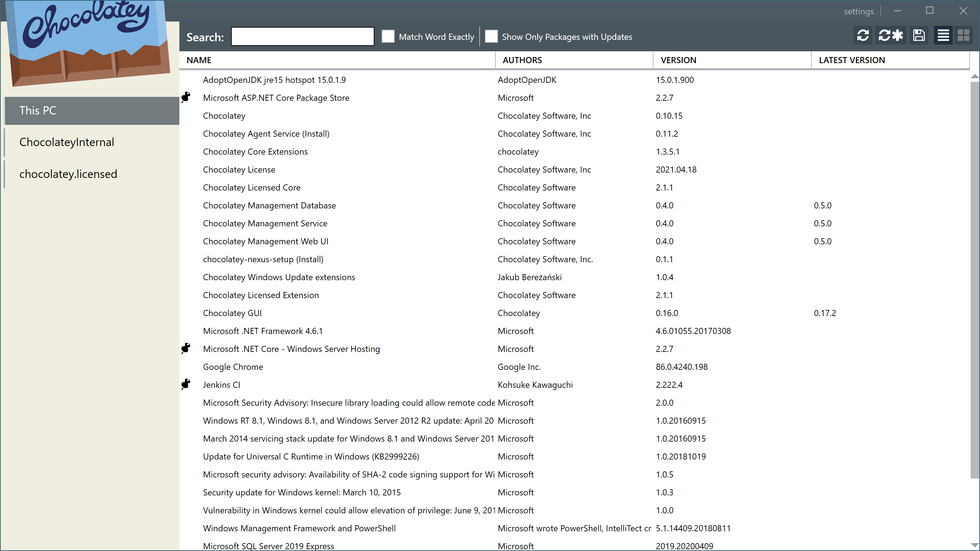Select Security update for Windows kernel: March 10, 2015
The width and height of the screenshot is (980, 551).
coord(574,493)
